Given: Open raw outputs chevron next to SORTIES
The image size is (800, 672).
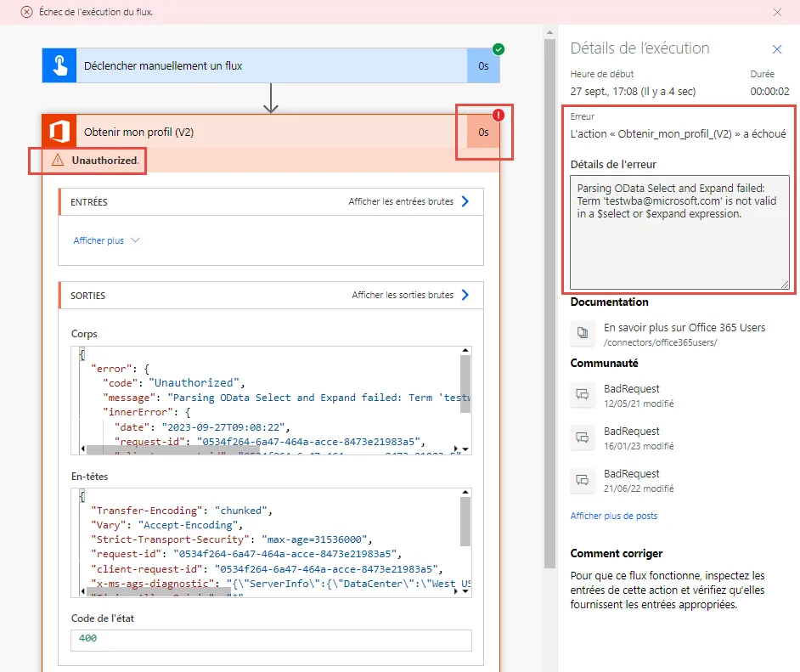Looking at the screenshot, I should (465, 295).
